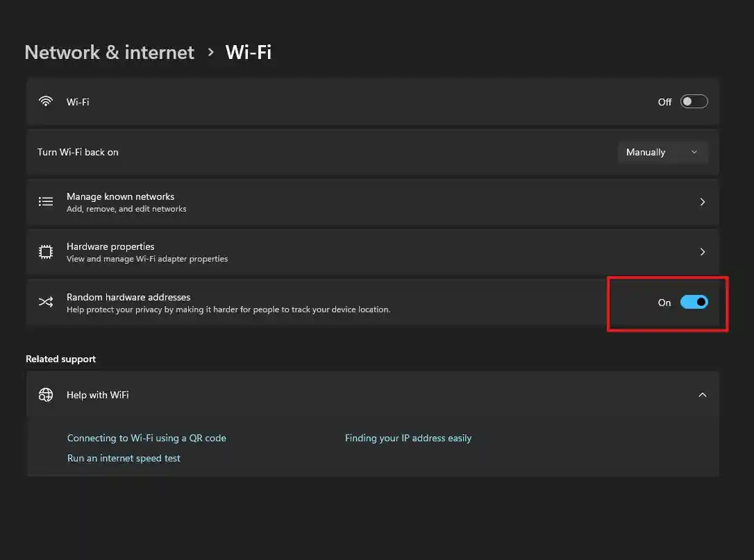Click the Help with WiFi globe icon
This screenshot has height=560, width=754.
46,394
